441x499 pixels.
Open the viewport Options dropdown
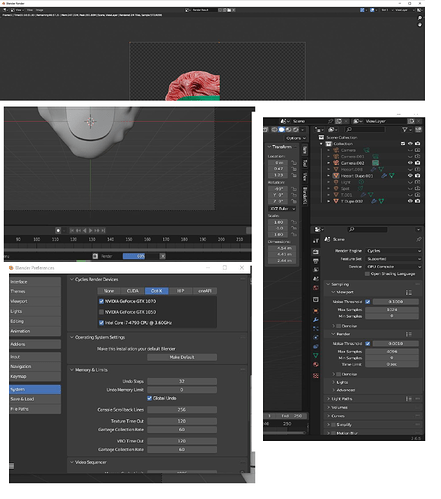[x=296, y=138]
